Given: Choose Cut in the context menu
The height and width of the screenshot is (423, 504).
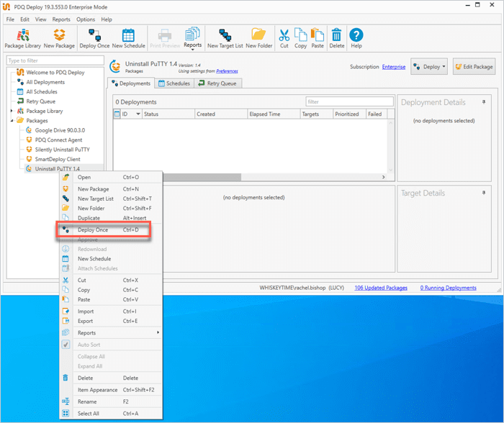Looking at the screenshot, I should 111,280.
